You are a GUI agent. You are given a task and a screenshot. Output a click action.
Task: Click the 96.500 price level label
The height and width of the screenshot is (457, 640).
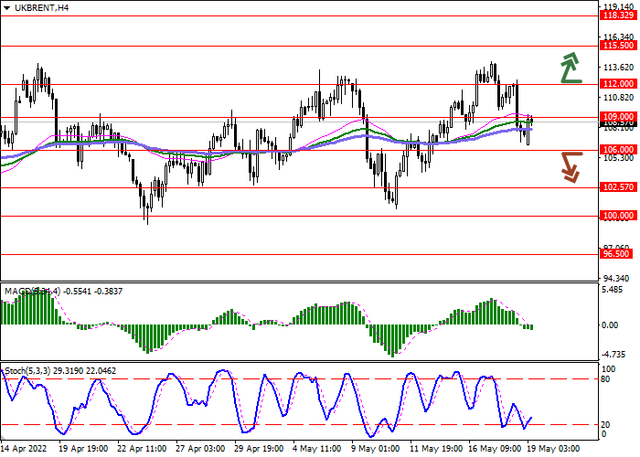[618, 254]
